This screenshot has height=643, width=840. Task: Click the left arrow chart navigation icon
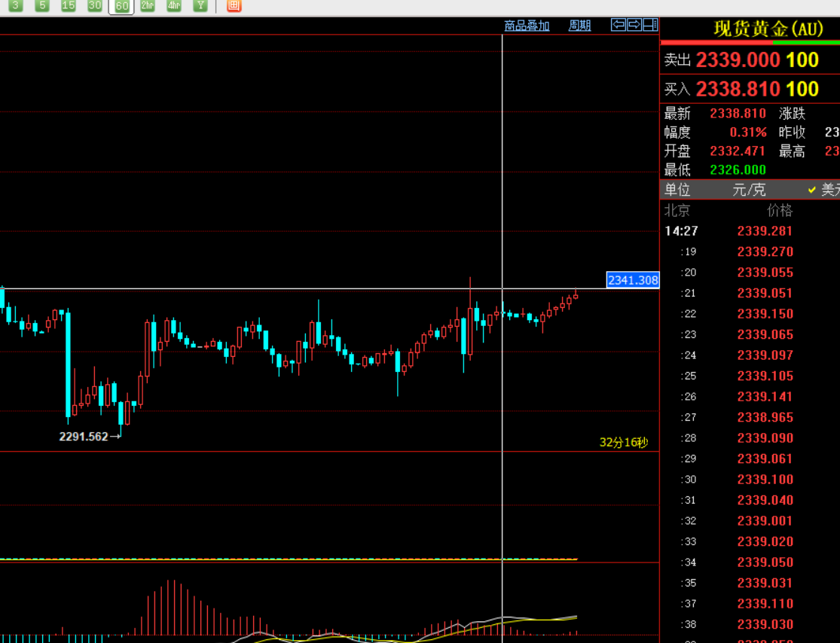(619, 25)
